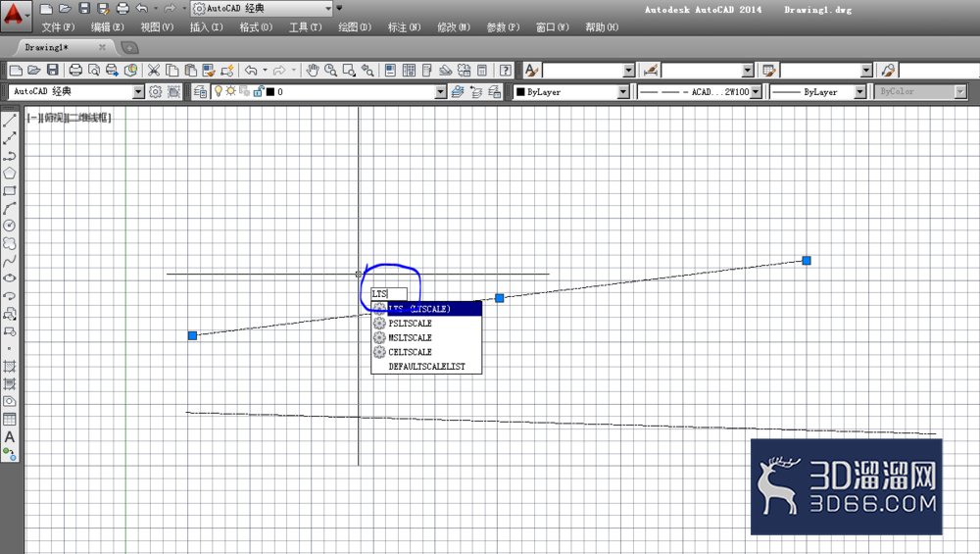Select the Rectangle draw tool
The image size is (980, 554).
pyautogui.click(x=10, y=190)
